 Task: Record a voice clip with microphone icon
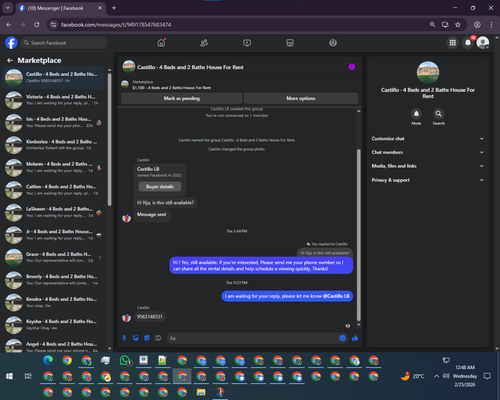(x=124, y=338)
